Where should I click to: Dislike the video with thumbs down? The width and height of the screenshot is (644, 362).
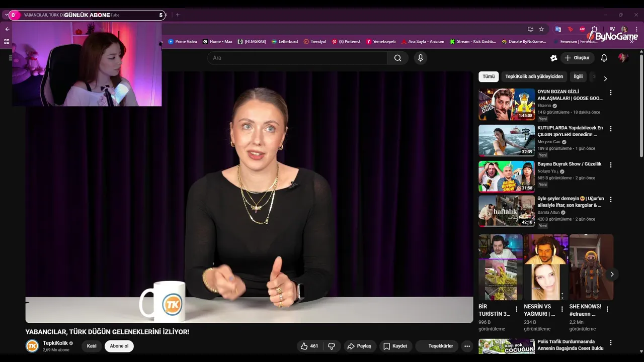tap(332, 346)
